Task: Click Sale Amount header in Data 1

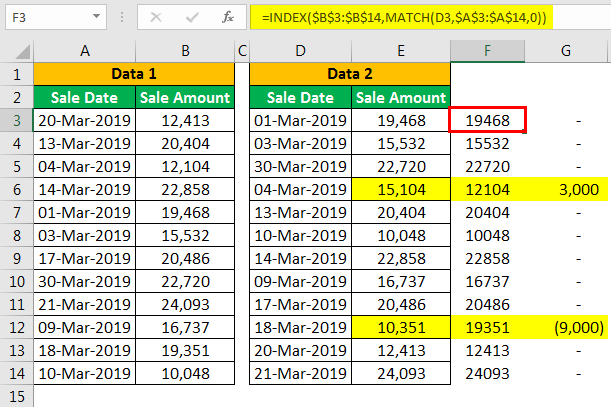Action: pyautogui.click(x=185, y=97)
